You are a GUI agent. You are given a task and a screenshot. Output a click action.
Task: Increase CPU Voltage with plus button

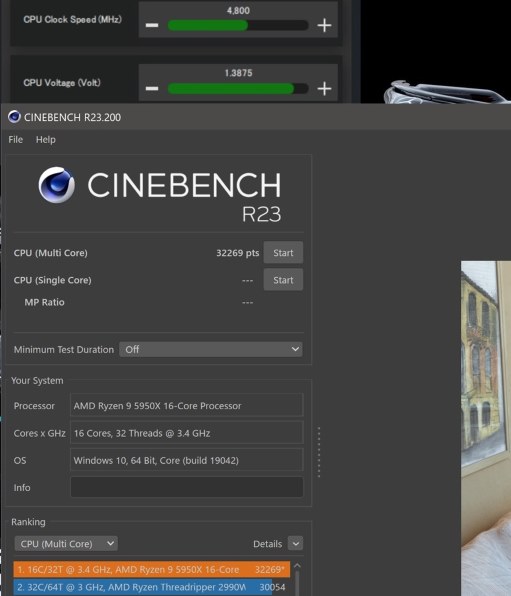pyautogui.click(x=324, y=89)
